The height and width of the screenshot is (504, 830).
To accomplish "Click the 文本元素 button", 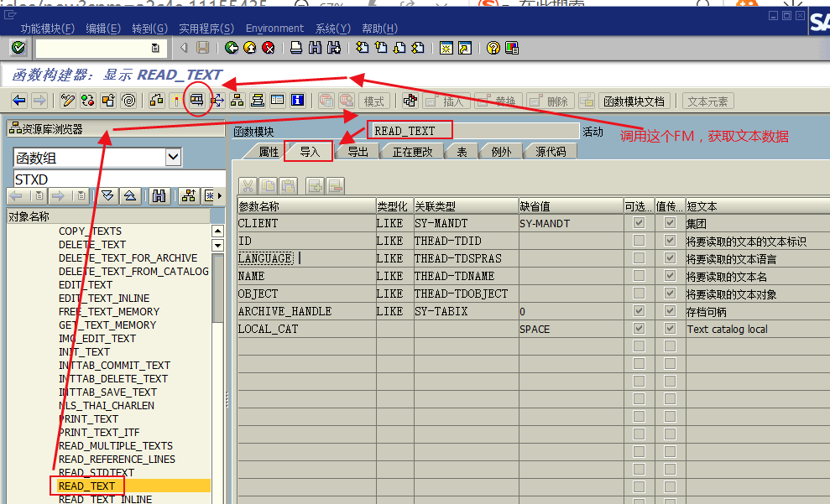I will (x=707, y=101).
